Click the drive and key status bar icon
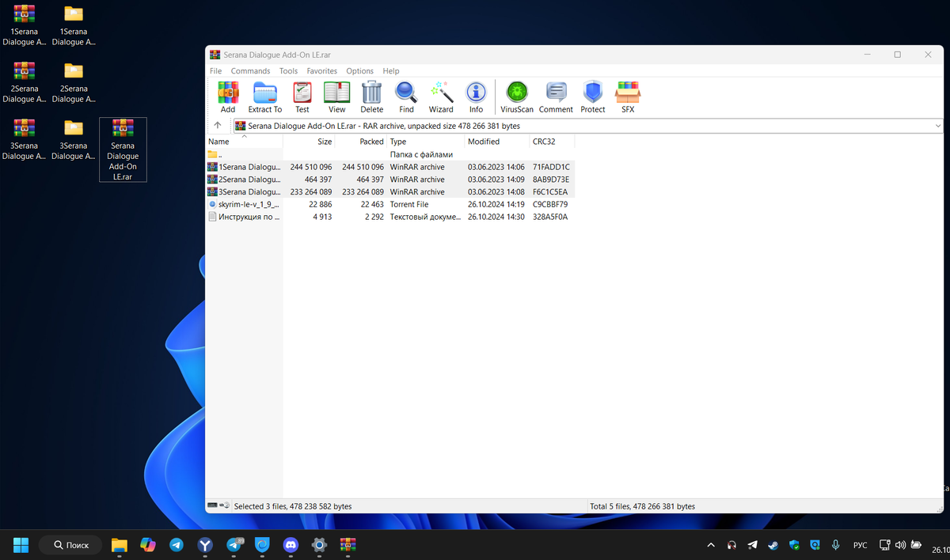This screenshot has width=950, height=560. (x=218, y=506)
